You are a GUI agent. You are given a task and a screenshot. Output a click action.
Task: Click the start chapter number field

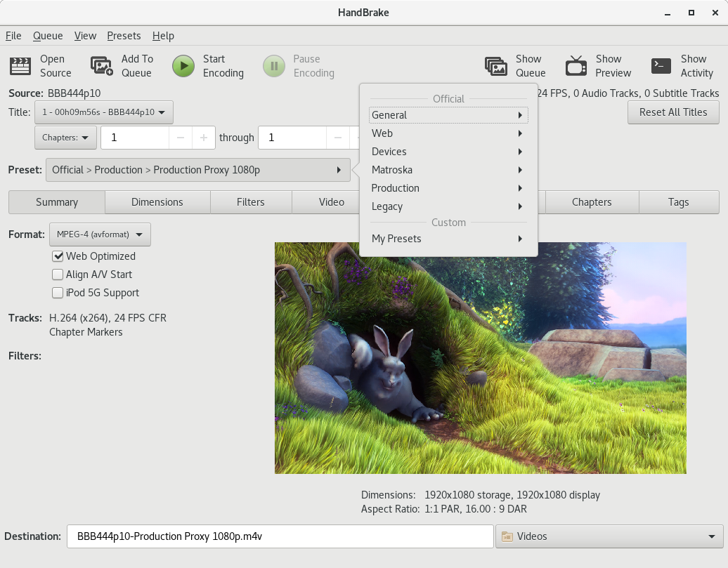point(135,138)
